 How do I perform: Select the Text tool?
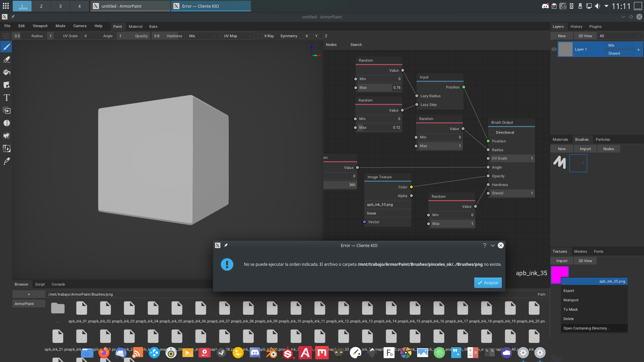click(6, 98)
